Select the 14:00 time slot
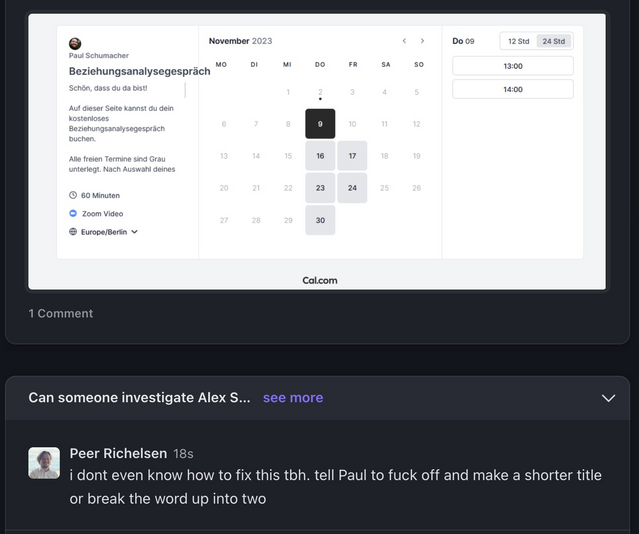The height and width of the screenshot is (534, 639). tap(512, 89)
